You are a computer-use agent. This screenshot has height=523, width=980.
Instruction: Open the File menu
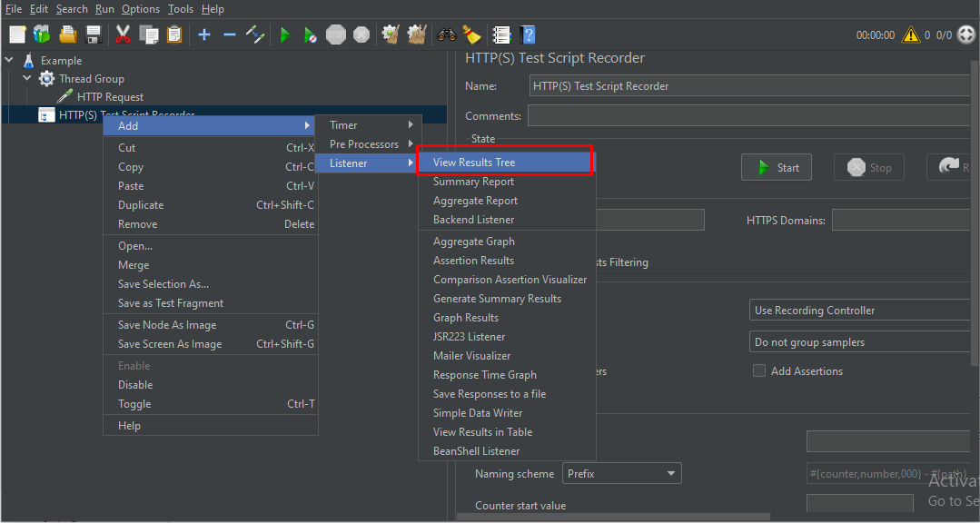pos(13,9)
